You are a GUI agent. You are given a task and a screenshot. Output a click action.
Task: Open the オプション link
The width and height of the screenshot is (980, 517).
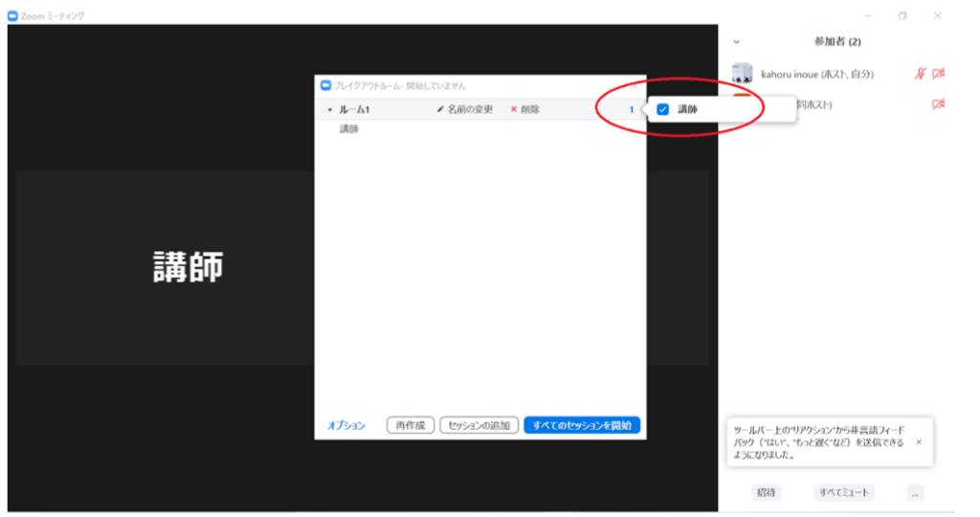click(x=346, y=425)
